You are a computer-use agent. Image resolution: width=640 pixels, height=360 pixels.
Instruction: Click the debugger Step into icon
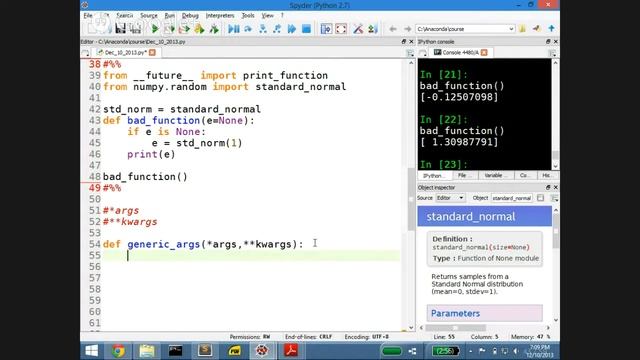tap(262, 29)
